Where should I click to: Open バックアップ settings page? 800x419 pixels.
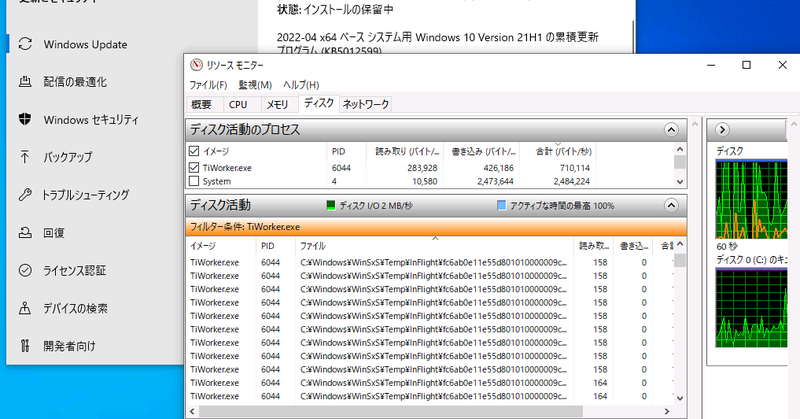click(67, 157)
